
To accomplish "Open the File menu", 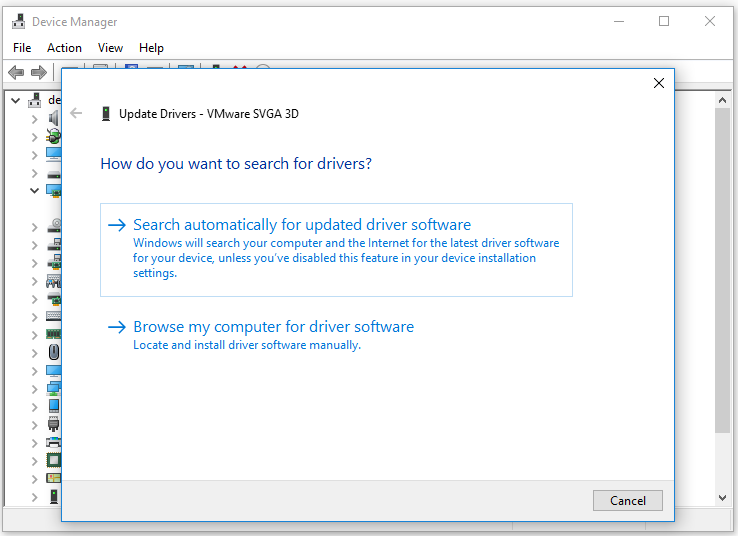I will click(22, 48).
